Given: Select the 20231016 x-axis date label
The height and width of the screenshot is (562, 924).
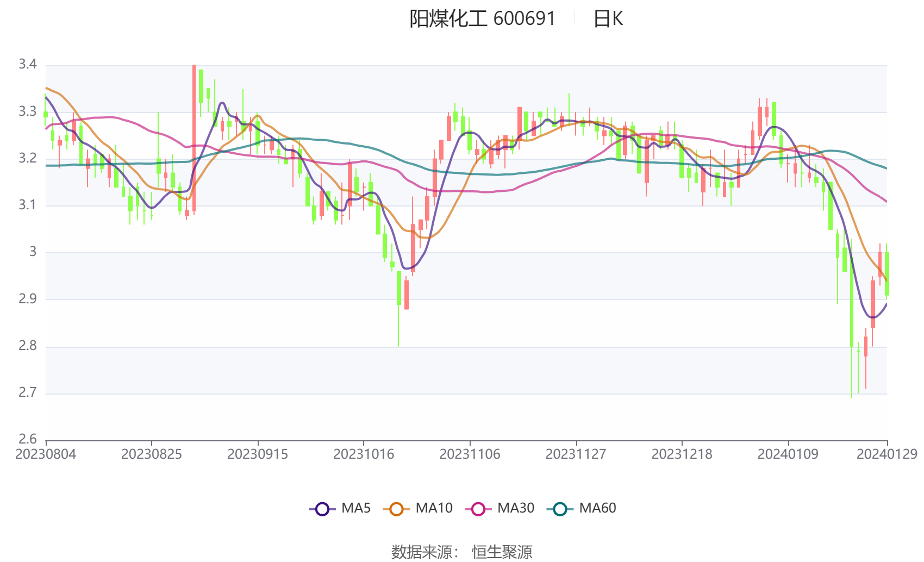Looking at the screenshot, I should (x=364, y=454).
